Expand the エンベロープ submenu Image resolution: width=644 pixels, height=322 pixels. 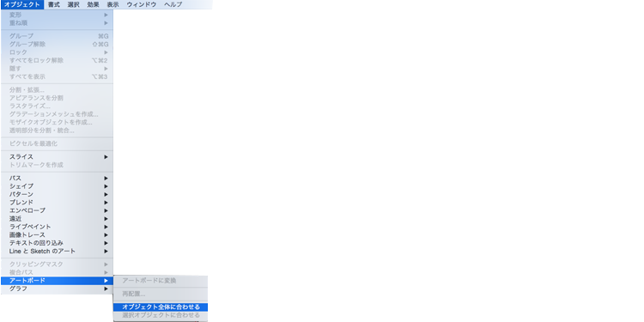click(57, 210)
